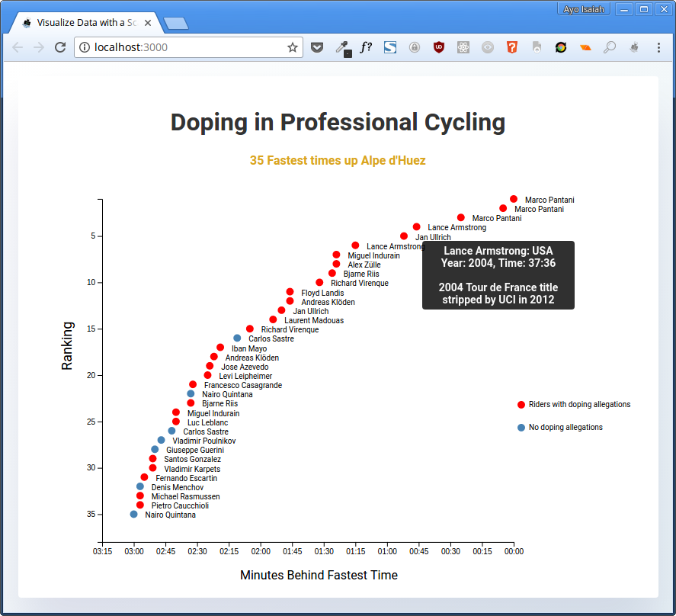Click the Lance Armstrong tooltip box
This screenshot has height=616, width=676.
click(x=498, y=275)
